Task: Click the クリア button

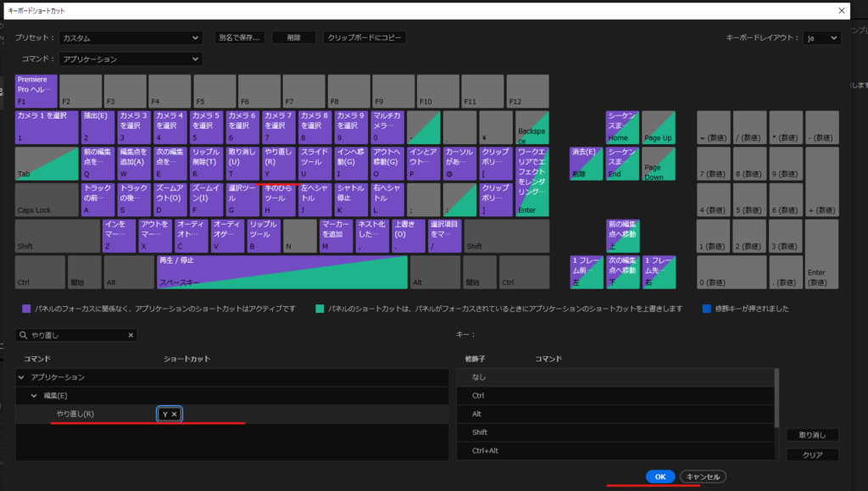Action: (x=812, y=455)
